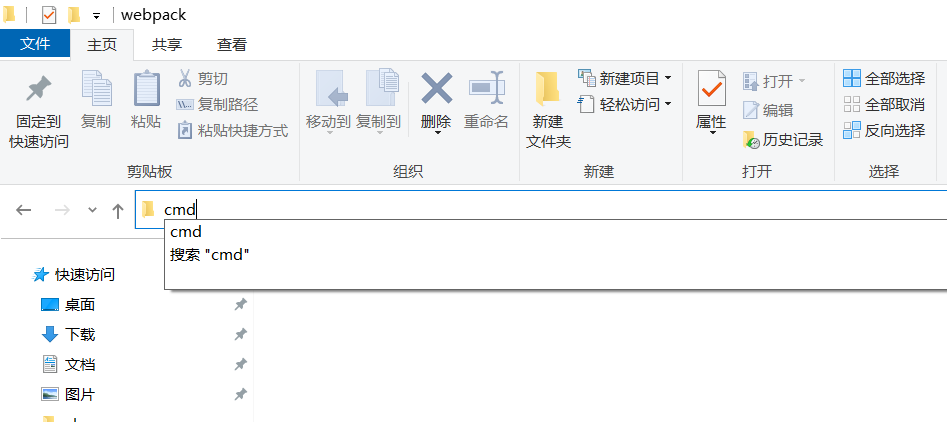Click the 复制 copy icon
Image resolution: width=947 pixels, height=422 pixels.
click(x=96, y=89)
